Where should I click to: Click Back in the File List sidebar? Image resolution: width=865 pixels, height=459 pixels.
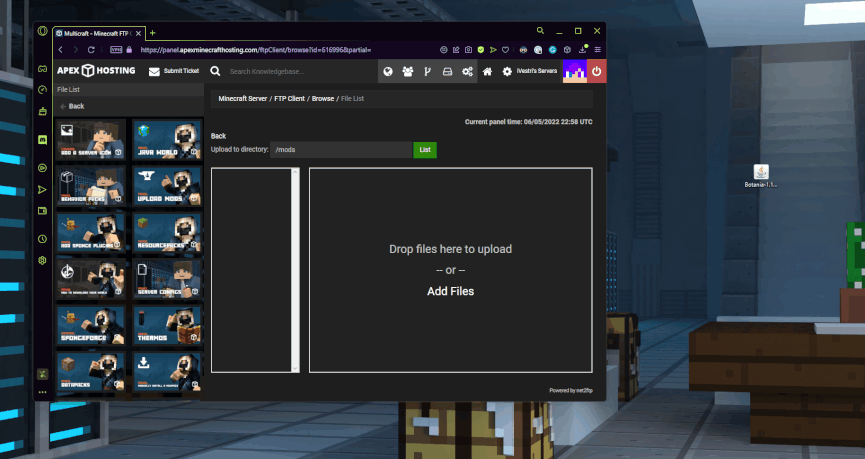pos(72,106)
